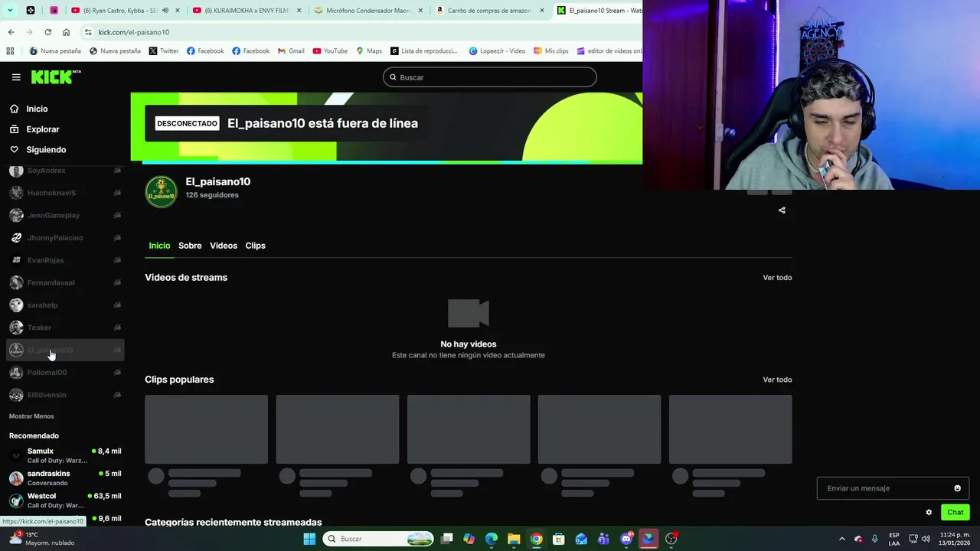Screen dimensions: 980x551
Task: Go back in the browser
Action: (x=11, y=32)
